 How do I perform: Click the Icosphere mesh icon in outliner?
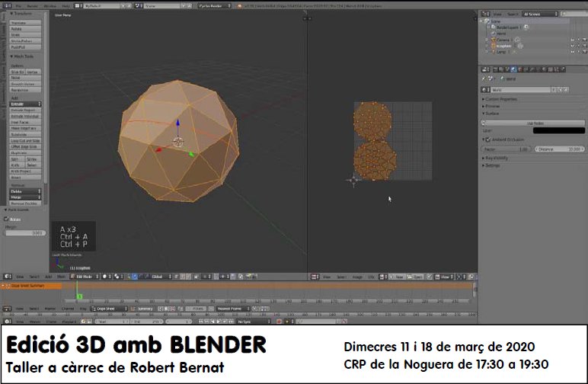[x=494, y=46]
